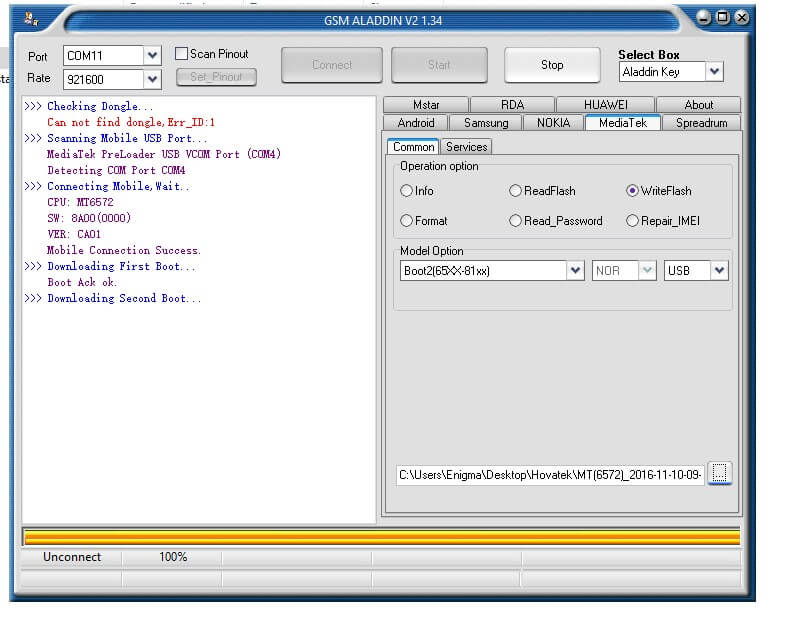Click the Unconnect status bar cell
The width and height of the screenshot is (797, 617).
tap(72, 557)
